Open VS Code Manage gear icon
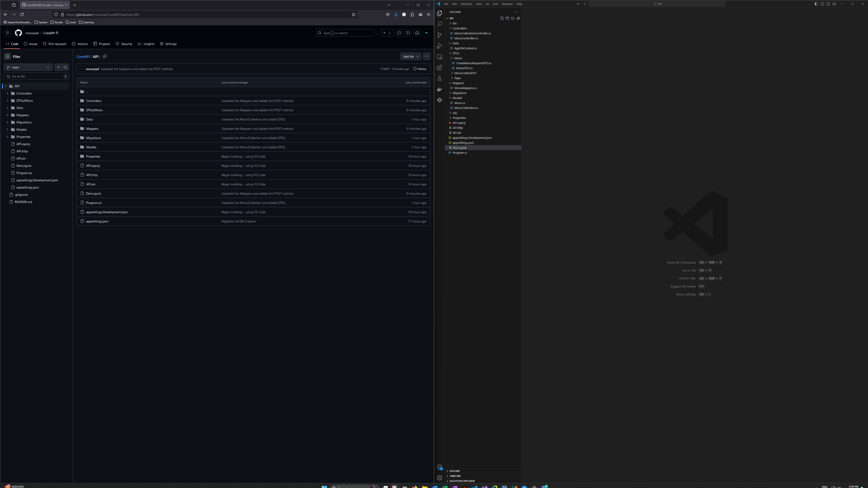Image resolution: width=868 pixels, height=488 pixels. coord(439,478)
